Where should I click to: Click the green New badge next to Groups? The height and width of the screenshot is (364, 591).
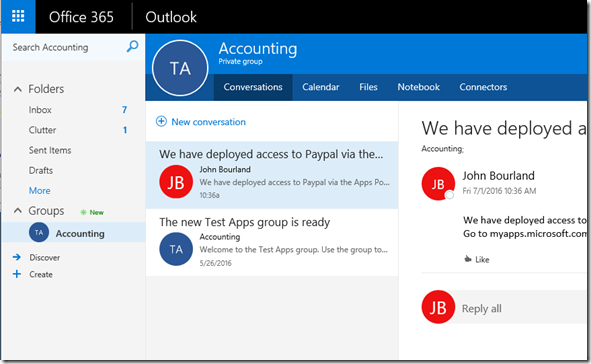tap(92, 212)
